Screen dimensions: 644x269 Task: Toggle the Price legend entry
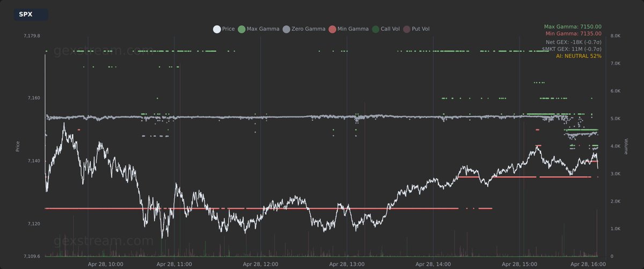224,29
